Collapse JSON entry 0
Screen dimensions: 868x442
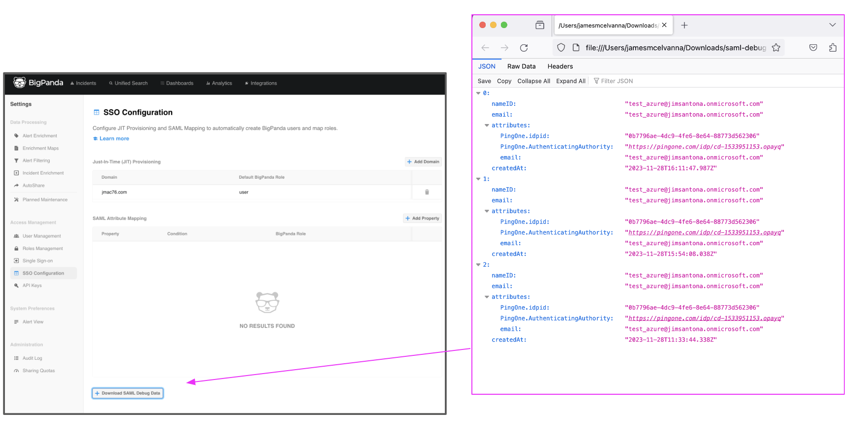(478, 93)
